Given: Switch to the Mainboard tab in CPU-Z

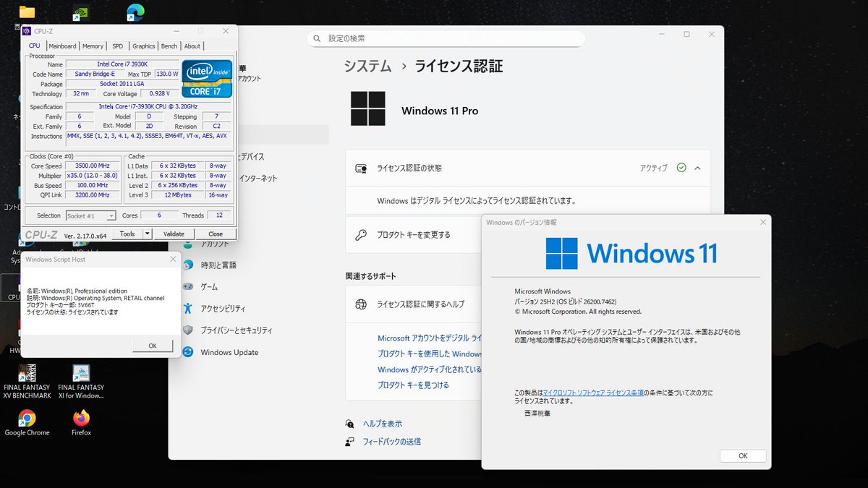Looking at the screenshot, I should 62,46.
